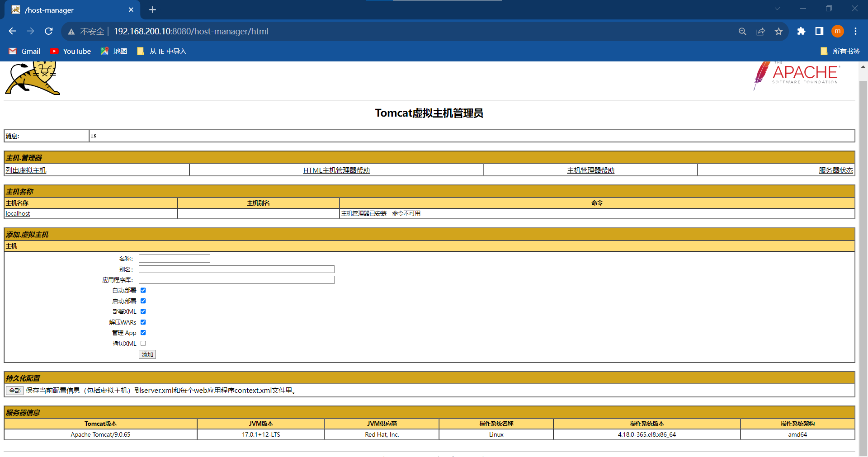Click the Tomcat虚拟主机管理员 heading
This screenshot has height=457, width=868.
point(429,113)
